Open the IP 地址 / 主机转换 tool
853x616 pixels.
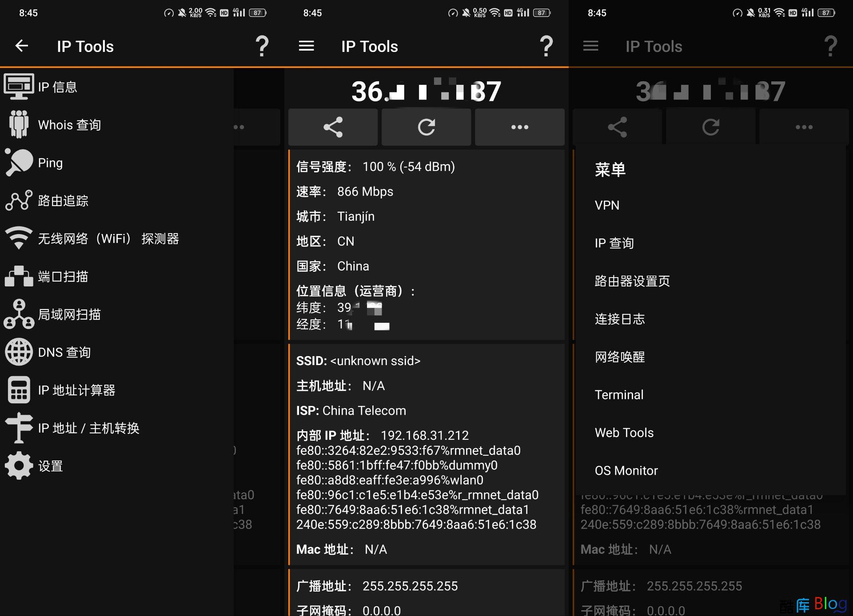click(x=88, y=428)
